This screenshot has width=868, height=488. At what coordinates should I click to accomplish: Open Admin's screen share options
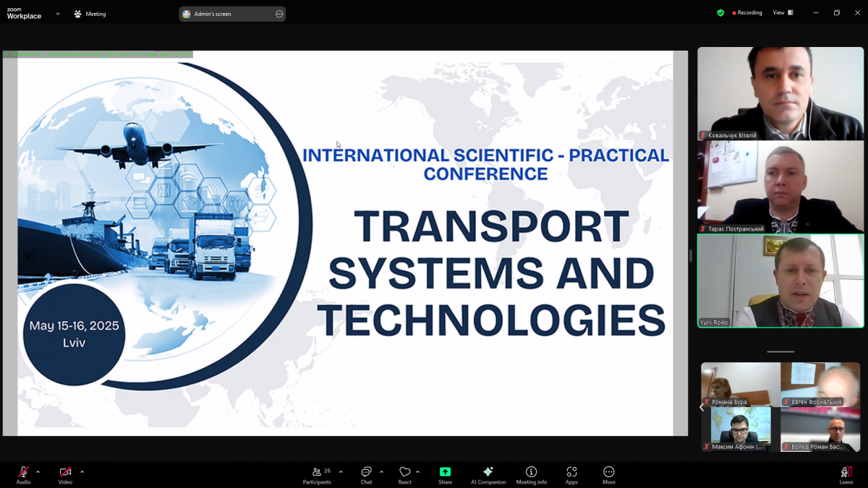point(279,14)
